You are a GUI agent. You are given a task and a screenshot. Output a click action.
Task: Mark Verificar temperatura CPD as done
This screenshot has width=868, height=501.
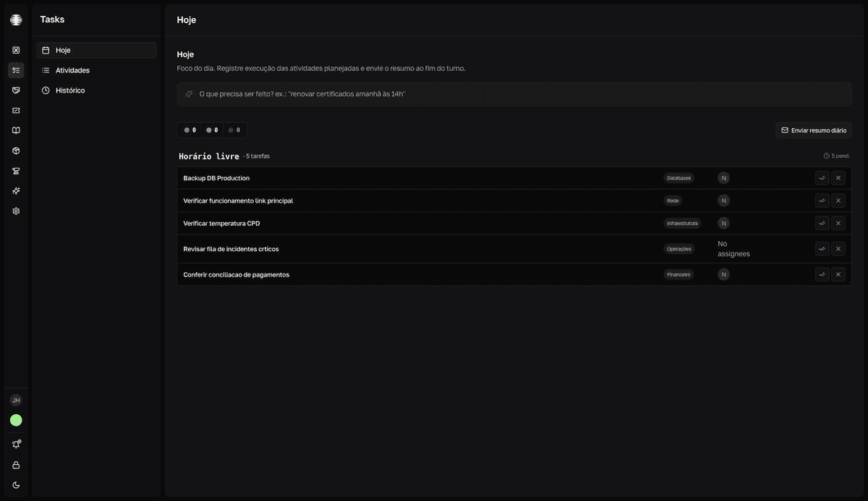(x=822, y=223)
